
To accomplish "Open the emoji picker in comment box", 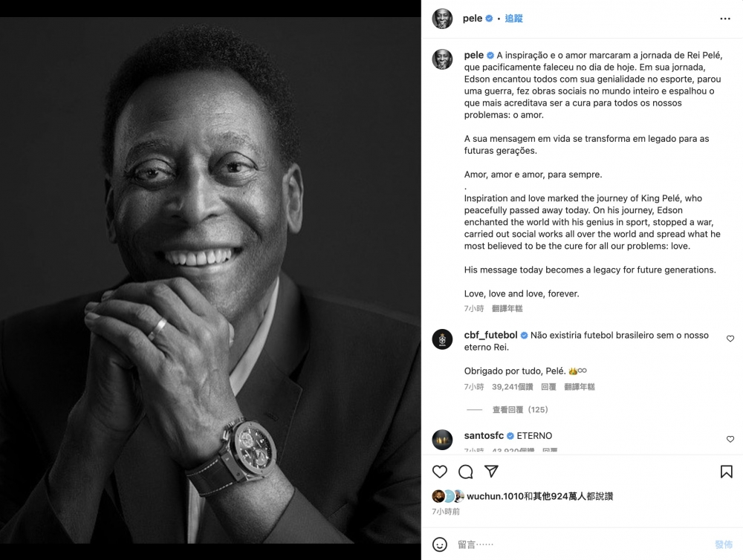I will [x=440, y=544].
